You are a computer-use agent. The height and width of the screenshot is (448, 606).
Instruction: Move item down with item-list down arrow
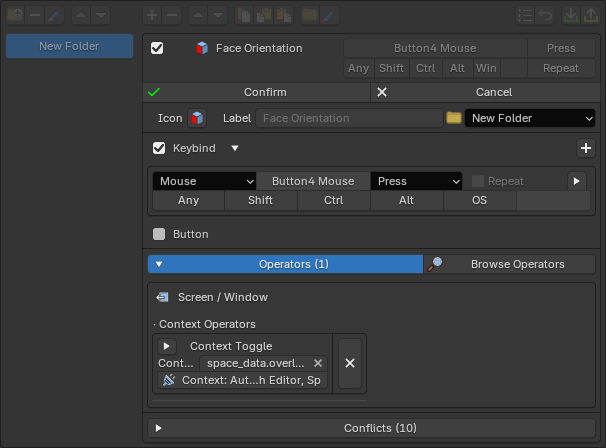click(218, 15)
